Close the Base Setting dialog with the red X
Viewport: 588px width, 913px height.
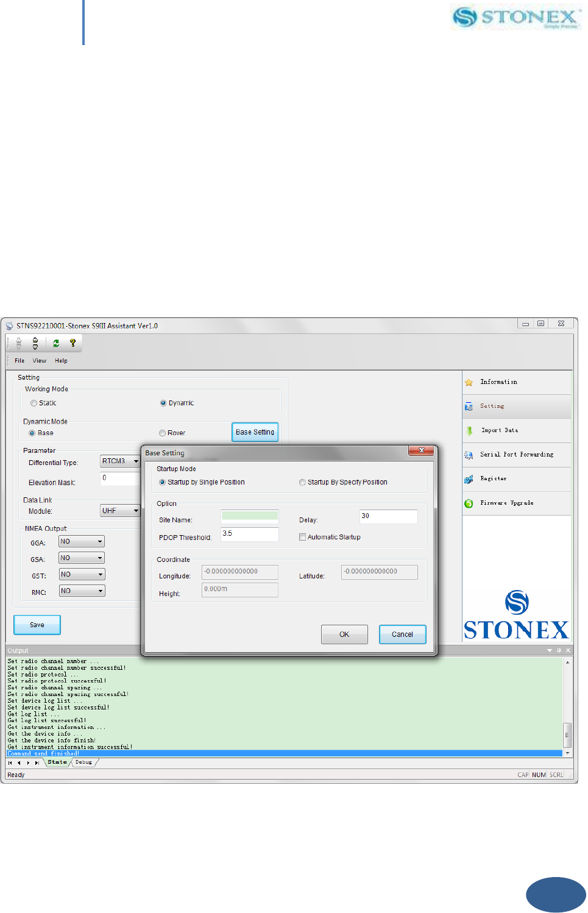pos(421,450)
